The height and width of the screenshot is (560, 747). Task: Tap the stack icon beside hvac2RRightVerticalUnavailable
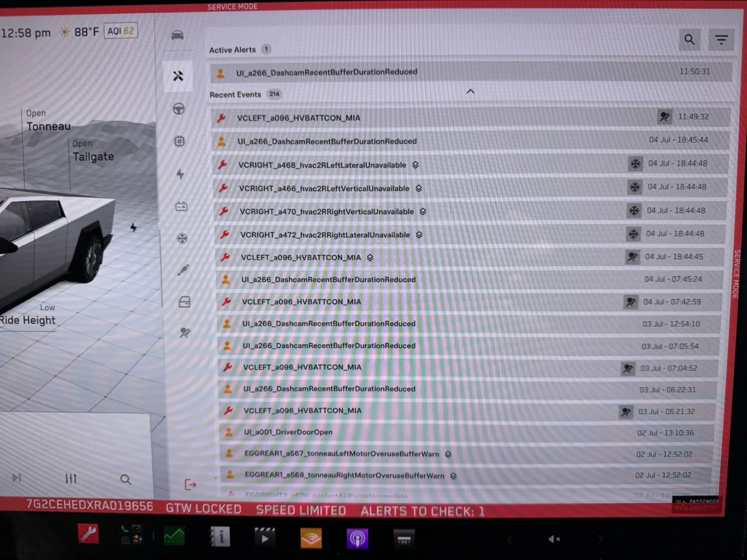coord(423,212)
